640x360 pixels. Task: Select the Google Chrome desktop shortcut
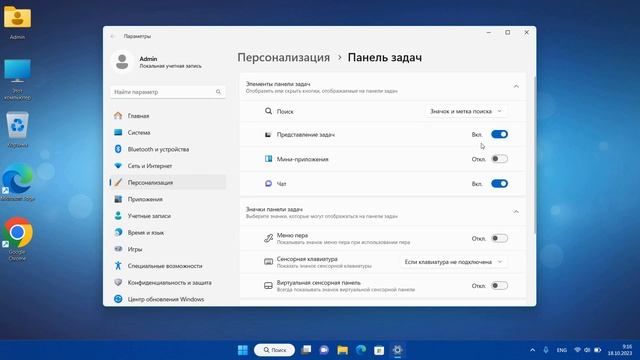(x=17, y=239)
